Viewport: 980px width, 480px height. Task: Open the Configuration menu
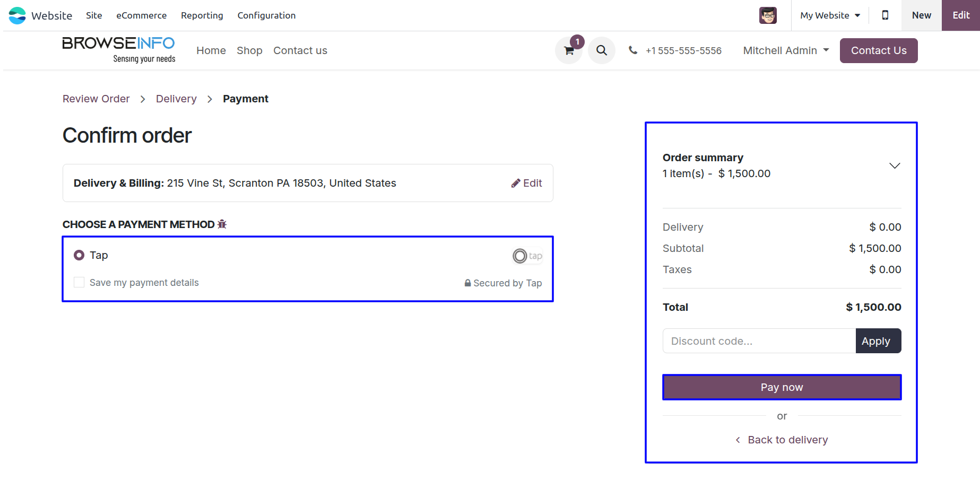[x=266, y=15]
